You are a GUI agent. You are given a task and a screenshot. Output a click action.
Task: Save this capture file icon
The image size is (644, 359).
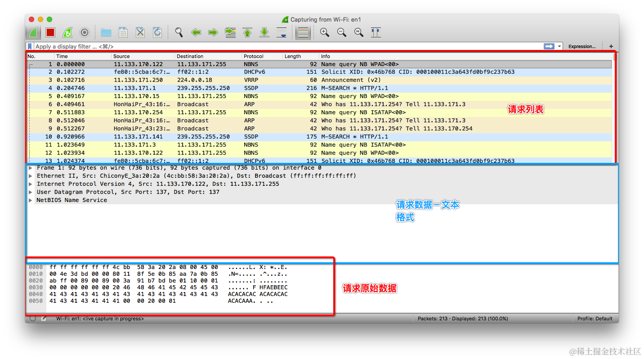click(x=123, y=32)
